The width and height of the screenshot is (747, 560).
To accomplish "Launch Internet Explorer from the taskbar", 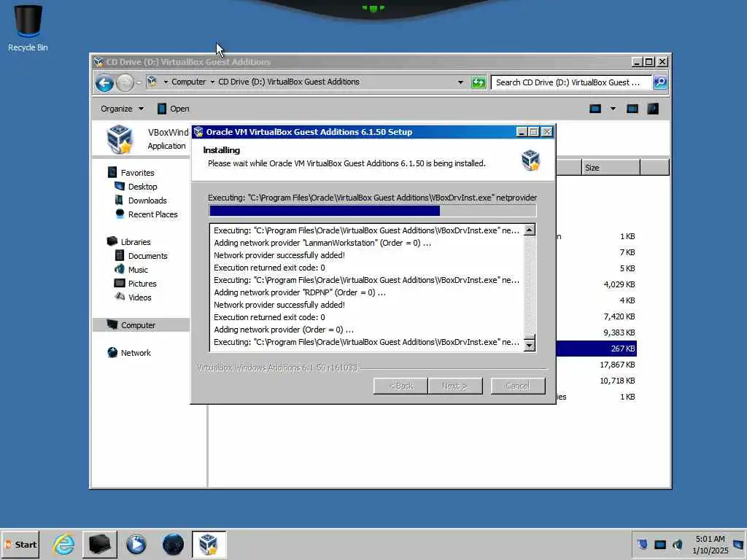I will [x=63, y=544].
